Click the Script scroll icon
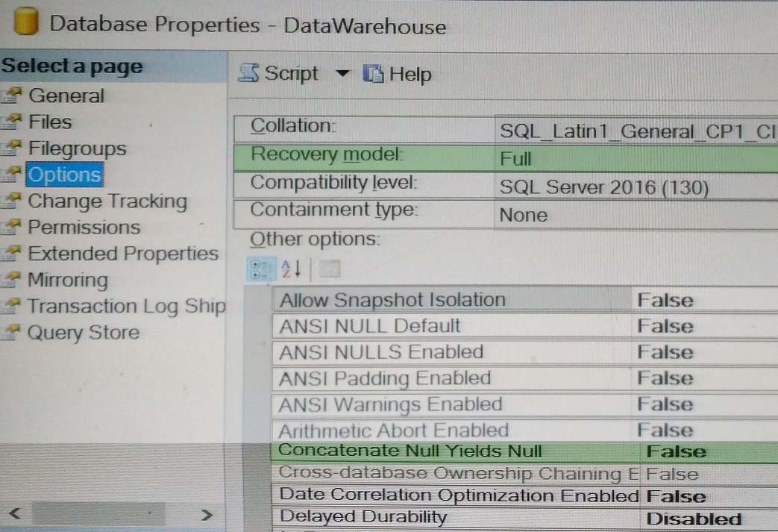This screenshot has height=532, width=778. (x=248, y=73)
